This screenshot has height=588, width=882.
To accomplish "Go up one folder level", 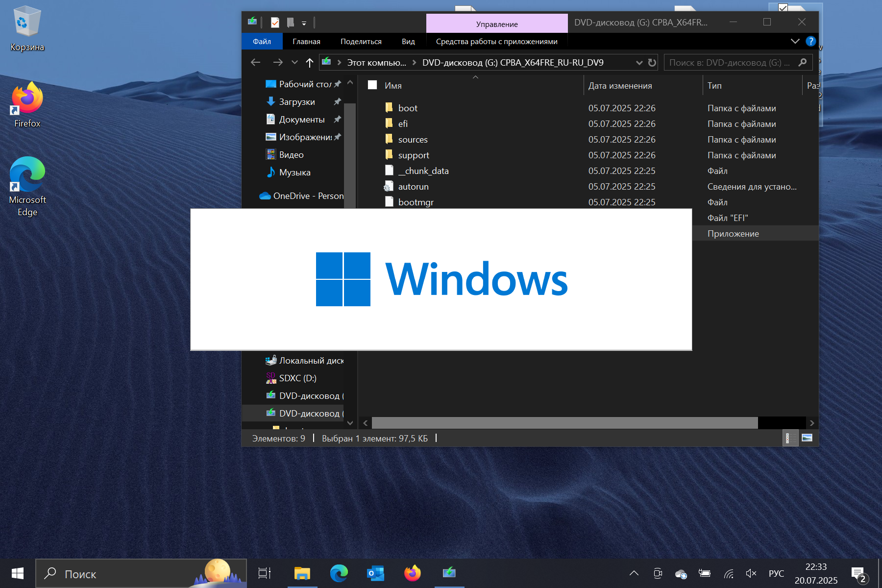I will pos(309,62).
